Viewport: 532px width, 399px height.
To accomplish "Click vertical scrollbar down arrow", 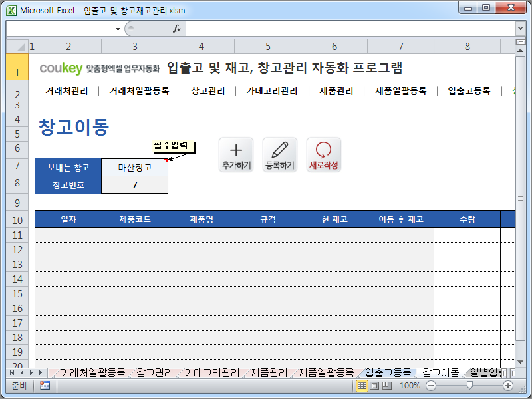I will point(520,362).
